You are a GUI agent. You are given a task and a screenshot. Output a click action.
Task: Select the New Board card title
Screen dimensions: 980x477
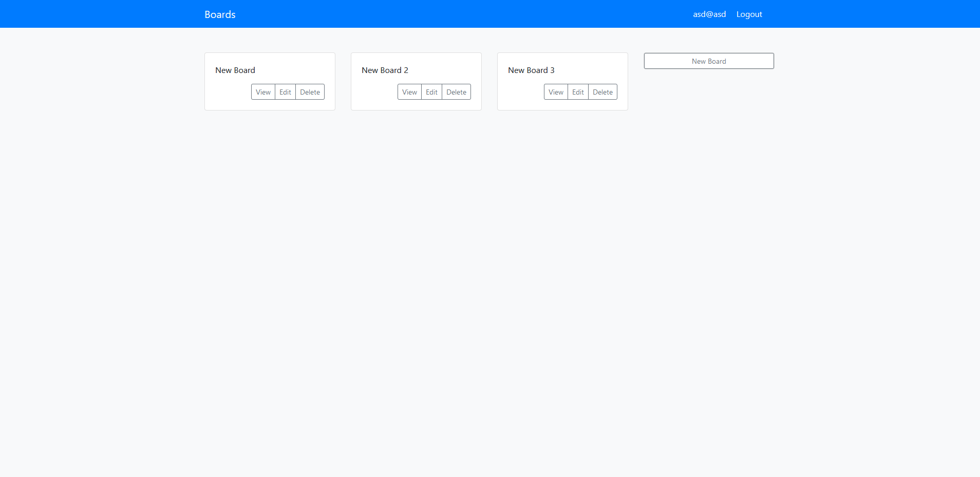pos(235,70)
